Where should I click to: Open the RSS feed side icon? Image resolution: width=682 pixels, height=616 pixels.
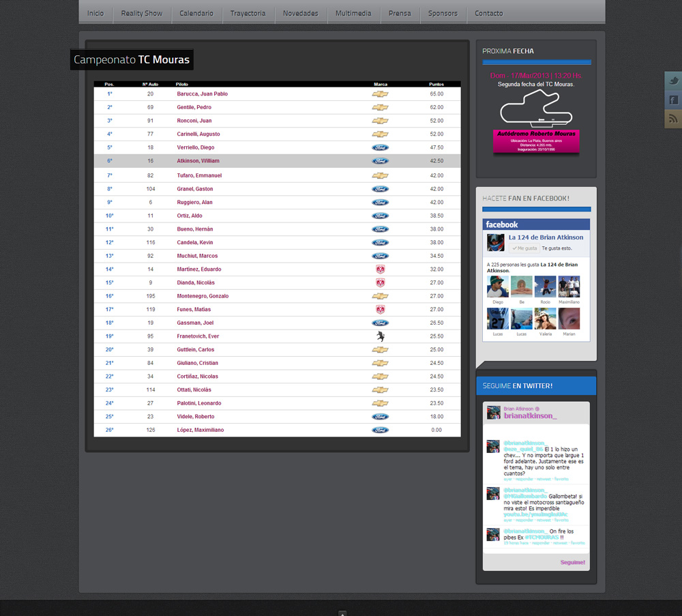(674, 119)
